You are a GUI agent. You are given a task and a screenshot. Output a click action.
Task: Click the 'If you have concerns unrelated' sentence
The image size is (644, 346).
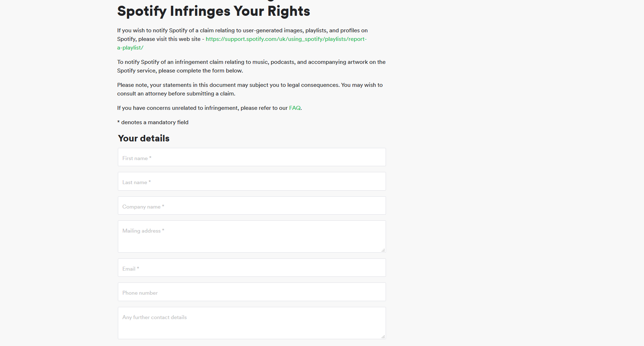pos(203,108)
